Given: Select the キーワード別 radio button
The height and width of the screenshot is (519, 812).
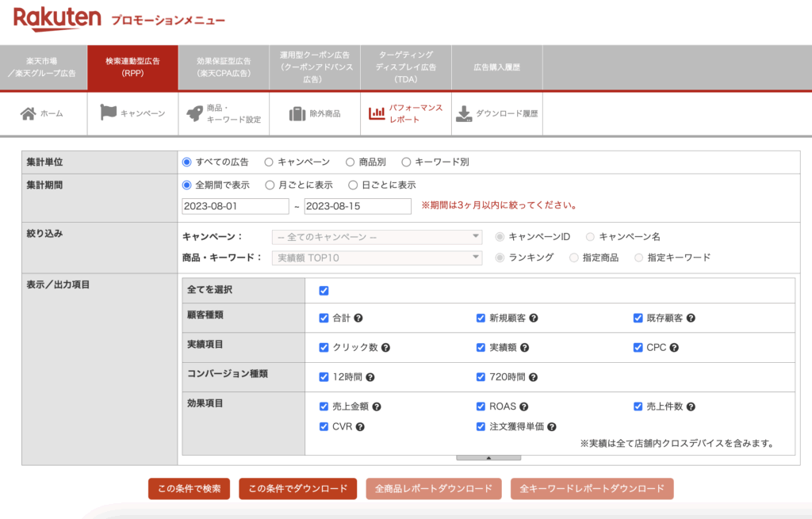Looking at the screenshot, I should (x=407, y=162).
